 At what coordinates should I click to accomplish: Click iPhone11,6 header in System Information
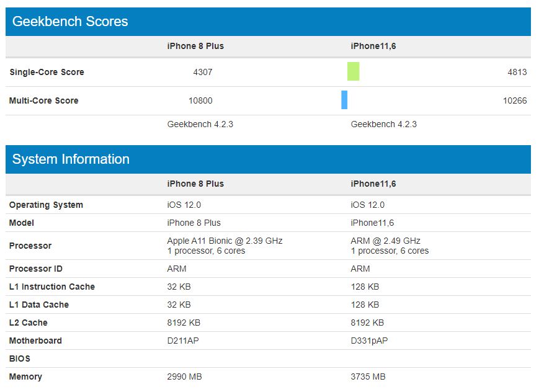pos(373,184)
